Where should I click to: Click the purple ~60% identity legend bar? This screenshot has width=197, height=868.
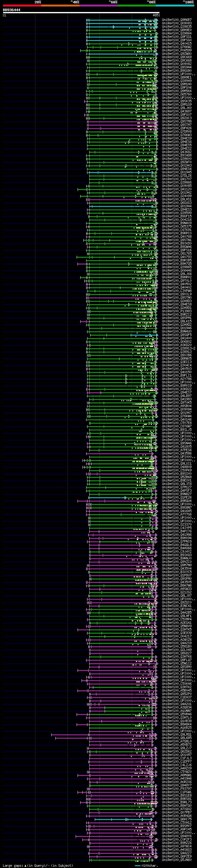pos(98,6)
